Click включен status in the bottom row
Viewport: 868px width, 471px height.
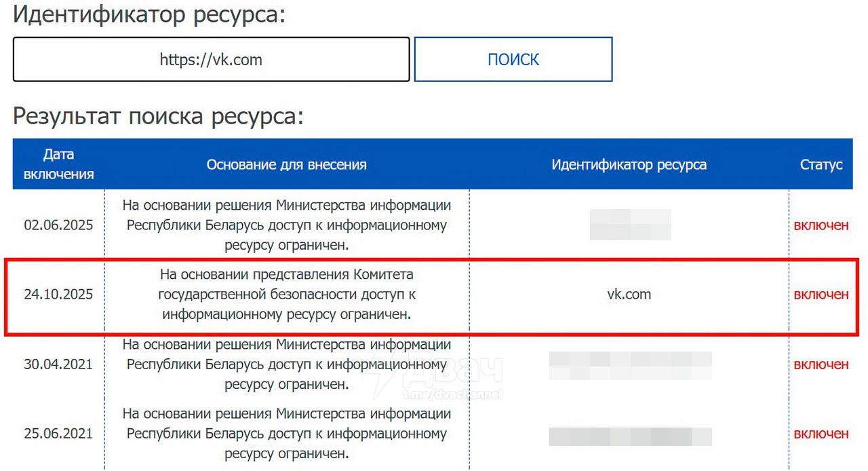821,433
